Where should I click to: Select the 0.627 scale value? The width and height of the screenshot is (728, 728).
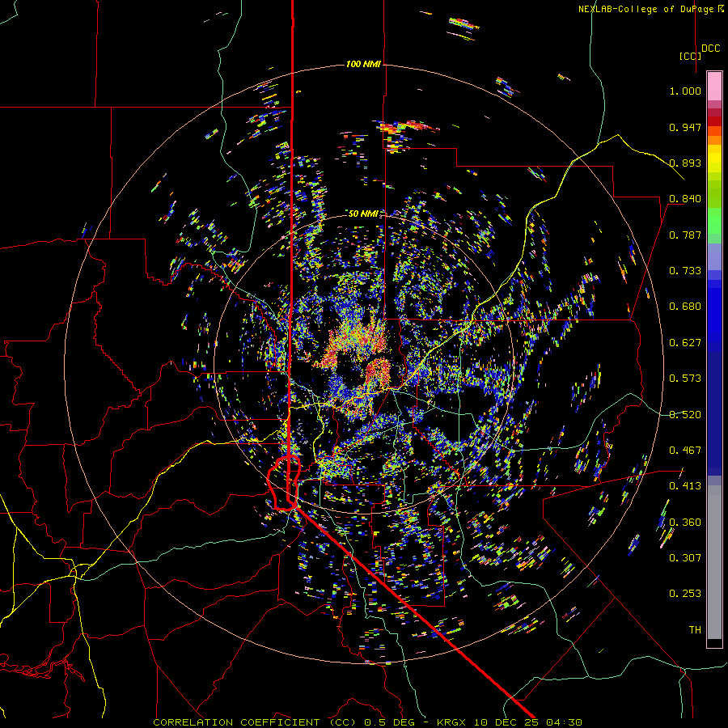(x=685, y=343)
